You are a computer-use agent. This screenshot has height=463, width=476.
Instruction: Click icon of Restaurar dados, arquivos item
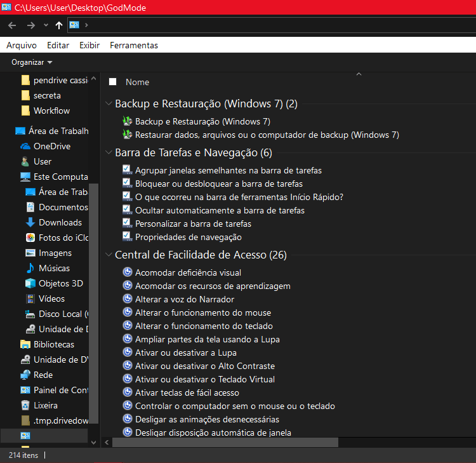[x=128, y=134]
